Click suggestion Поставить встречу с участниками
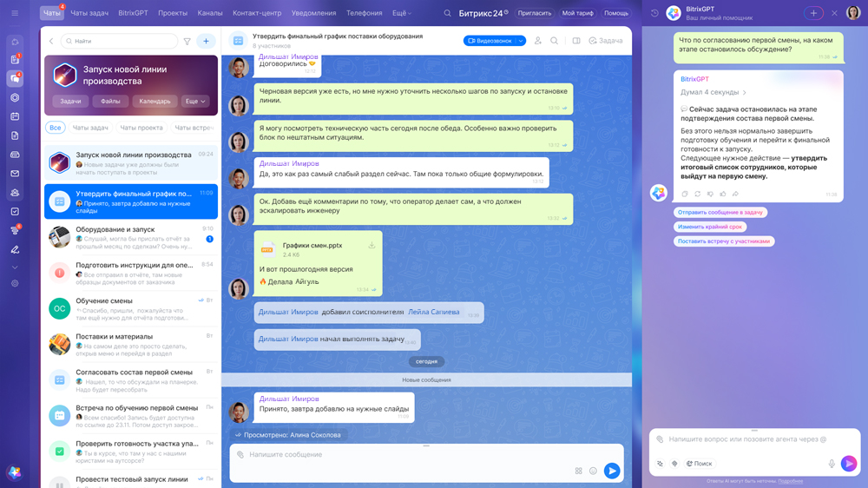868x488 pixels. point(724,241)
